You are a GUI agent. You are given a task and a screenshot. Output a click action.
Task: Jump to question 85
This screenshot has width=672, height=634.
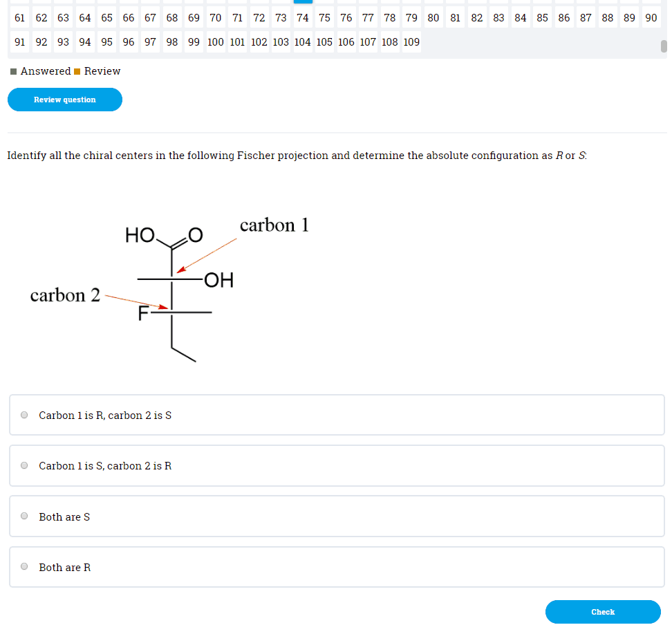tap(542, 17)
